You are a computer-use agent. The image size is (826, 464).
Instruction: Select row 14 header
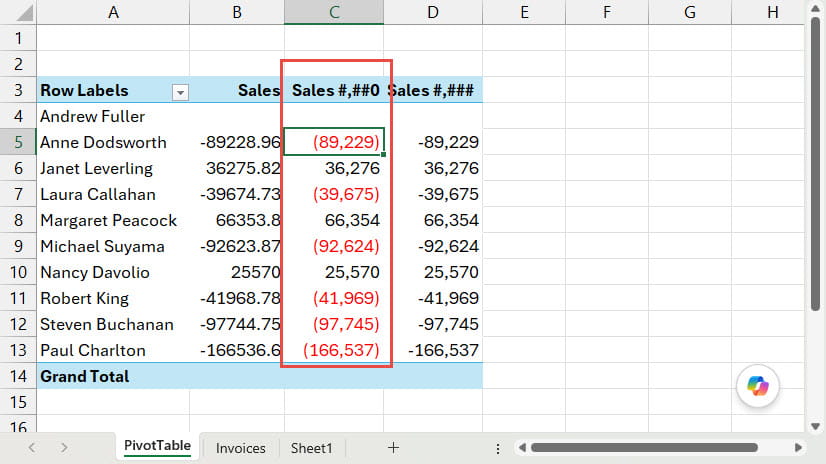pos(18,377)
